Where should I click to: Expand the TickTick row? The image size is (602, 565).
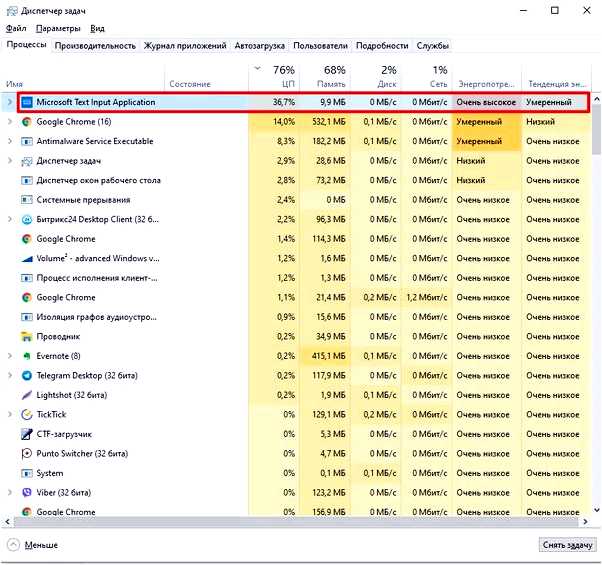(x=10, y=415)
